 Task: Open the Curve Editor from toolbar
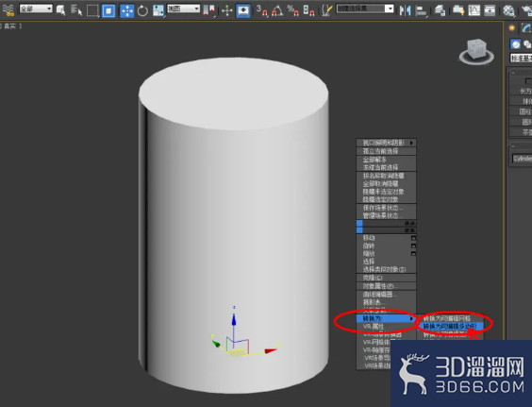click(x=474, y=10)
